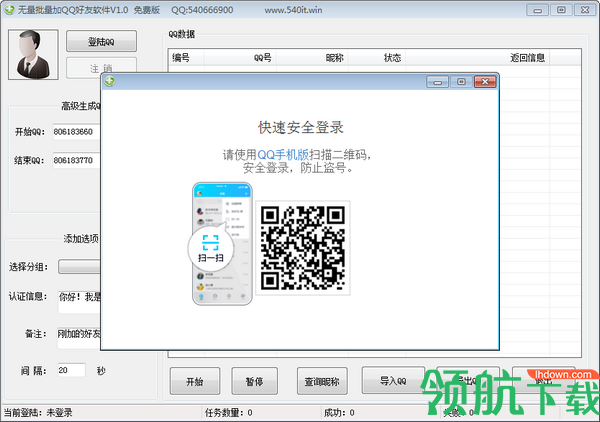Click the QQ号 column header
The image size is (600, 422).
pos(240,58)
